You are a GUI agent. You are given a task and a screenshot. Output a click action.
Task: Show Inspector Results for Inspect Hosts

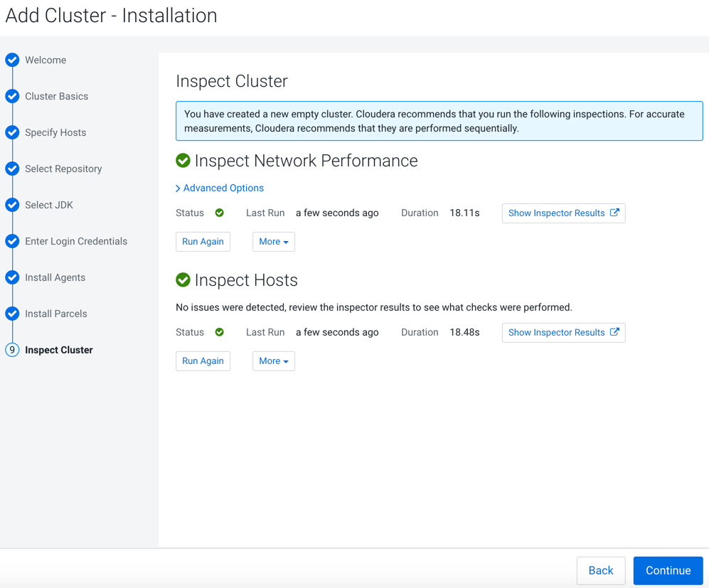click(x=563, y=333)
